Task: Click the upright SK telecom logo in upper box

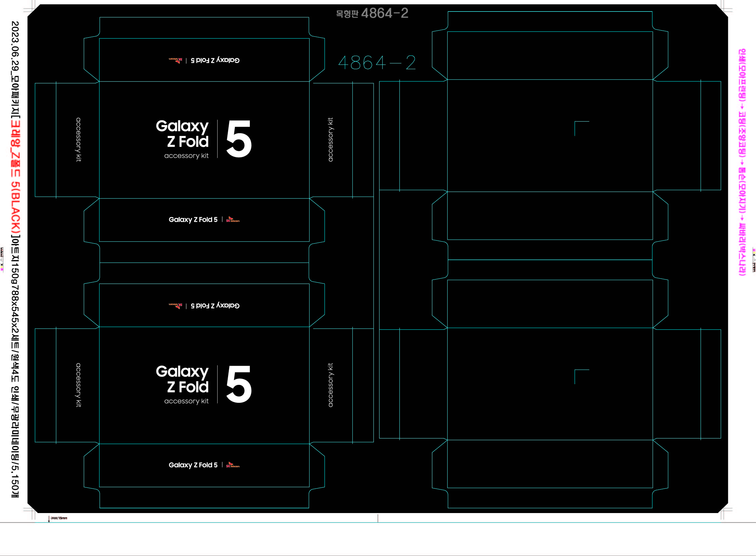Action: tap(232, 220)
